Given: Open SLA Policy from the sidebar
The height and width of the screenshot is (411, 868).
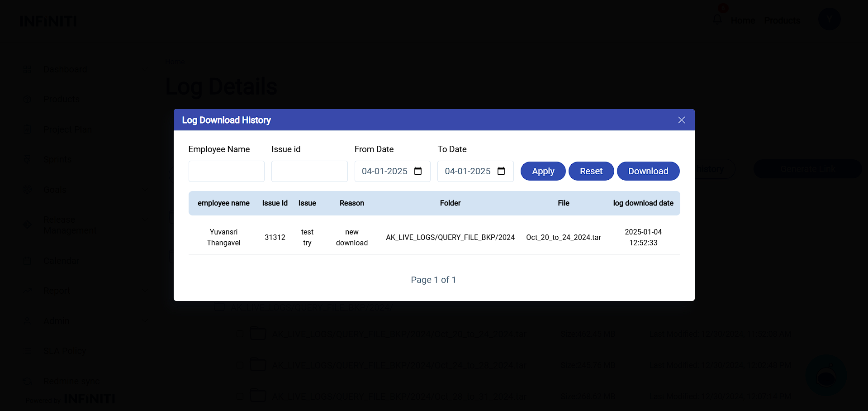Looking at the screenshot, I should pos(65,351).
